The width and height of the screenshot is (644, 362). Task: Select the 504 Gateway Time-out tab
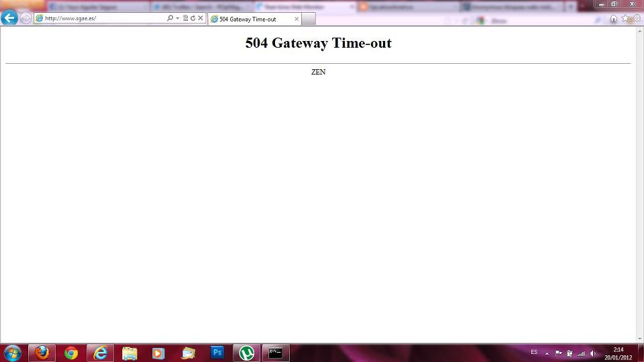click(x=254, y=19)
